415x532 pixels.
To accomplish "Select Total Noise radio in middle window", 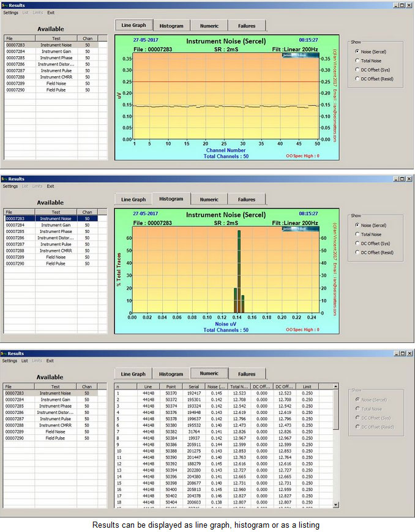I will pyautogui.click(x=368, y=234).
